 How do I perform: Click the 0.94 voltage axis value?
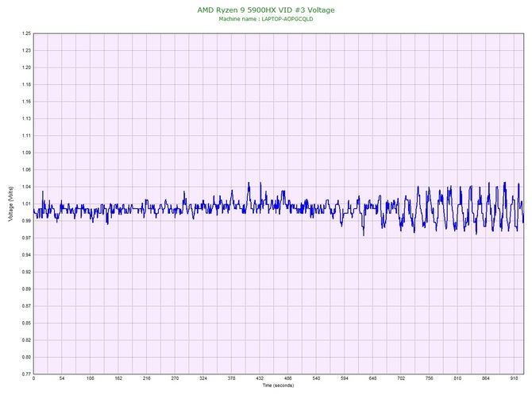pos(26,255)
